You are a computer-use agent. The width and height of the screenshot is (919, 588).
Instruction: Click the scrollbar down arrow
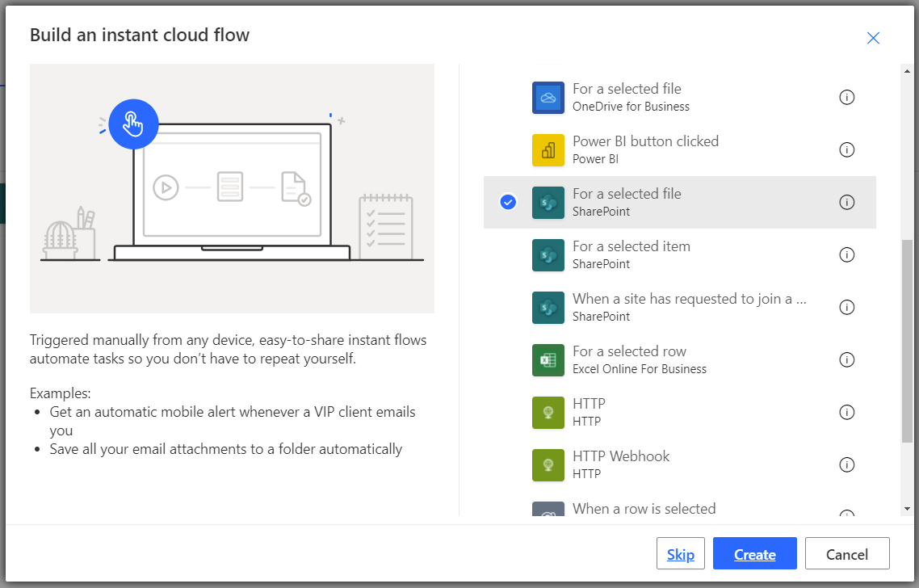(907, 509)
